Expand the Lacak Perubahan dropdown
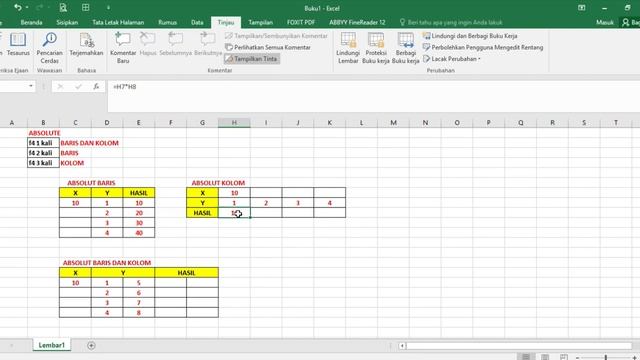 (452, 59)
